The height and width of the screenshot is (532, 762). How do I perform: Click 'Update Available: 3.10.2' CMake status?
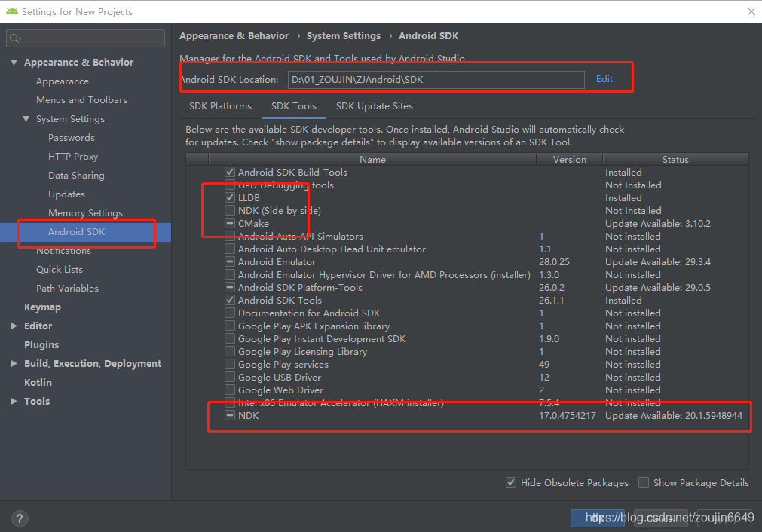point(657,224)
